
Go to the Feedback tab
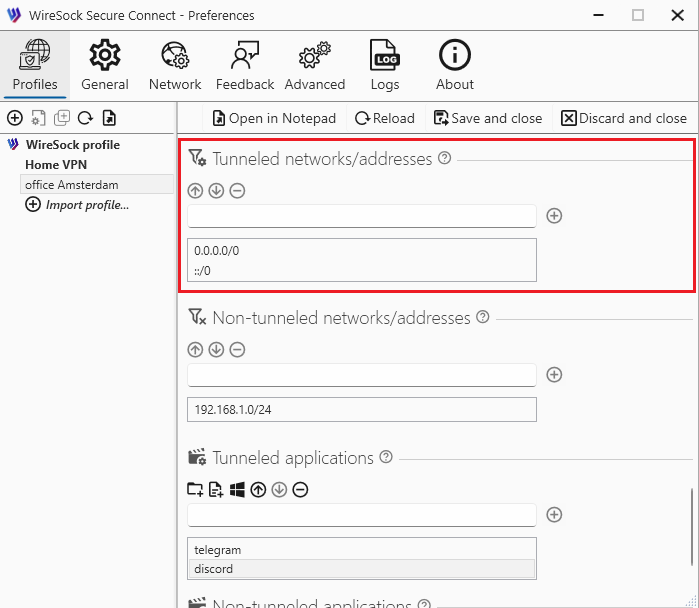[x=245, y=65]
